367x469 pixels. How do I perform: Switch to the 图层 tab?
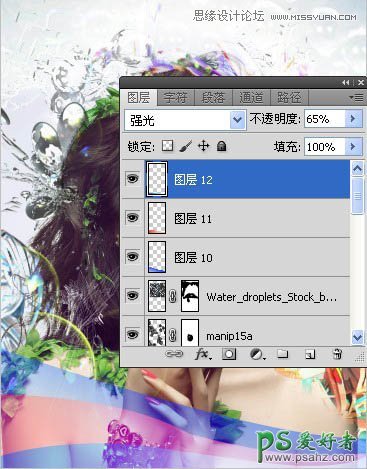pyautogui.click(x=138, y=98)
